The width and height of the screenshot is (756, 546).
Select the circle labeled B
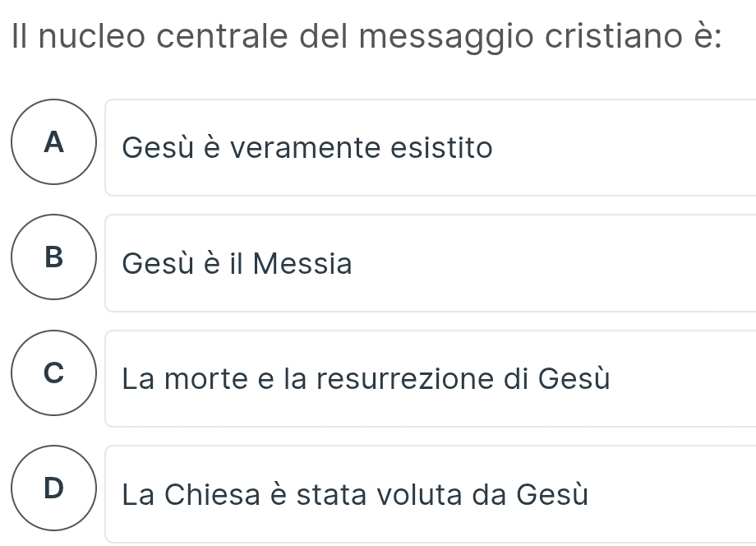(54, 260)
